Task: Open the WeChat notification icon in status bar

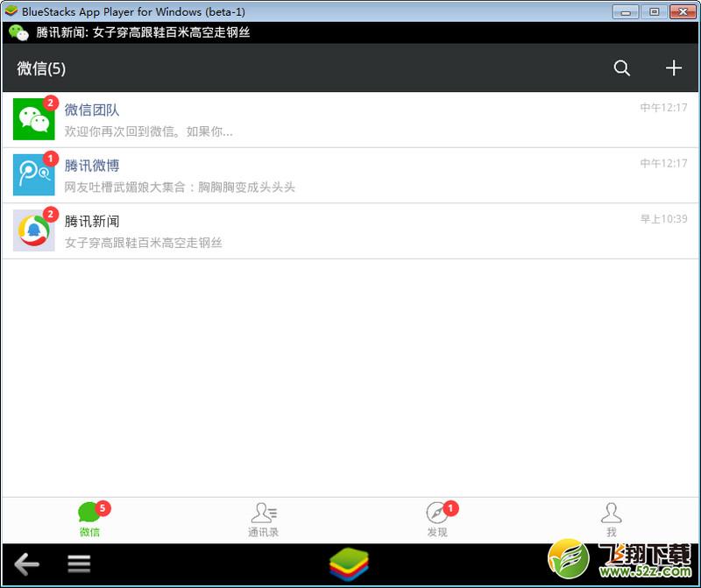Action: [18, 32]
